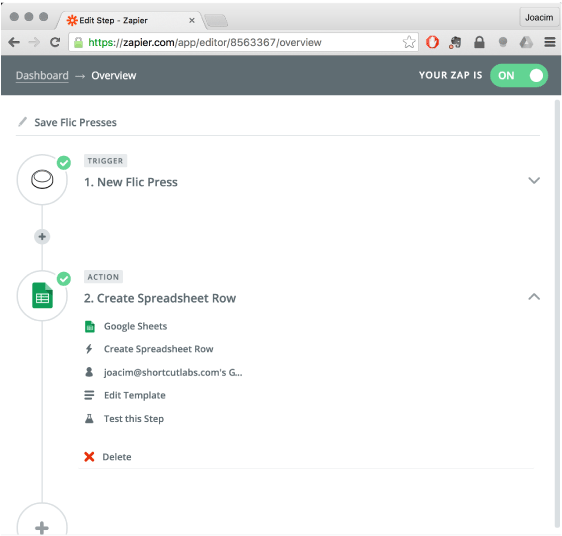Viewport: 562px width, 536px height.
Task: Click the large Google Sheets action icon
Action: coord(42,295)
